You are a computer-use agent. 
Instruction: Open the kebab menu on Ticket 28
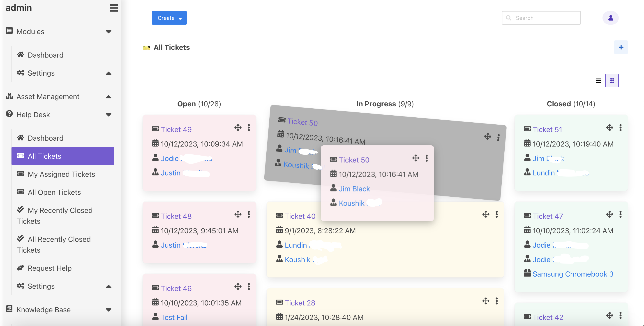tap(496, 301)
